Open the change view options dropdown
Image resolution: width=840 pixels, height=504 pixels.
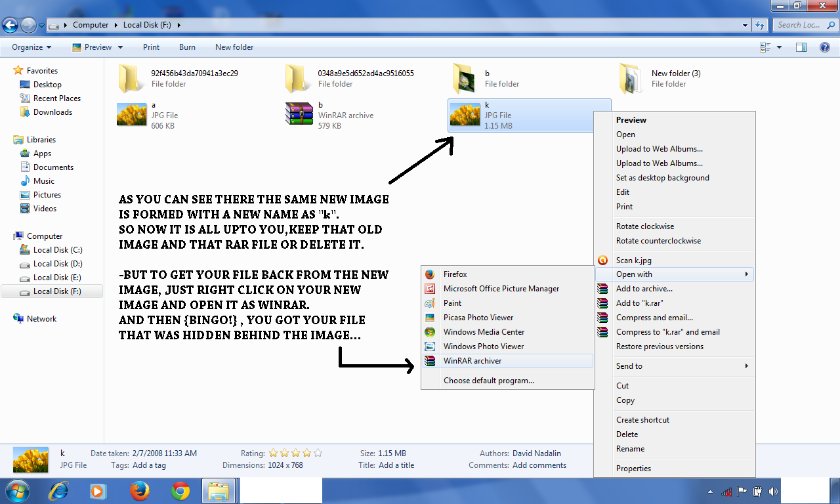780,47
